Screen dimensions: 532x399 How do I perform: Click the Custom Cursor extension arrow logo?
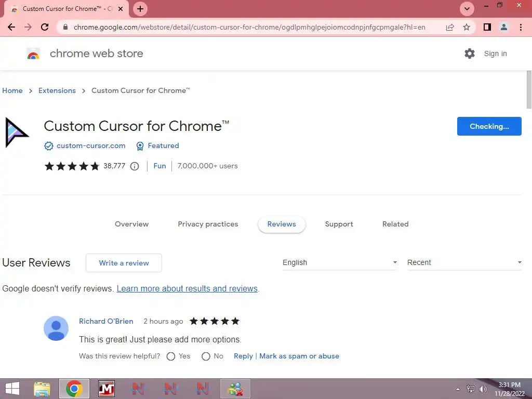pos(16,132)
